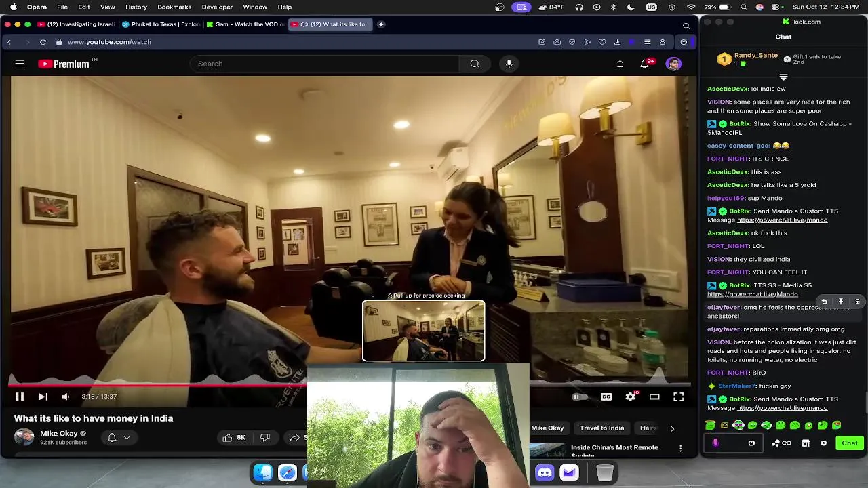
Task: Click the seek preview thumbnail
Action: tap(424, 331)
